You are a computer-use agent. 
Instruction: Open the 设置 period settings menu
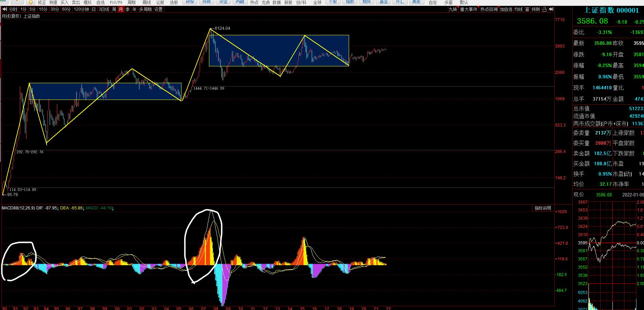coord(159,9)
